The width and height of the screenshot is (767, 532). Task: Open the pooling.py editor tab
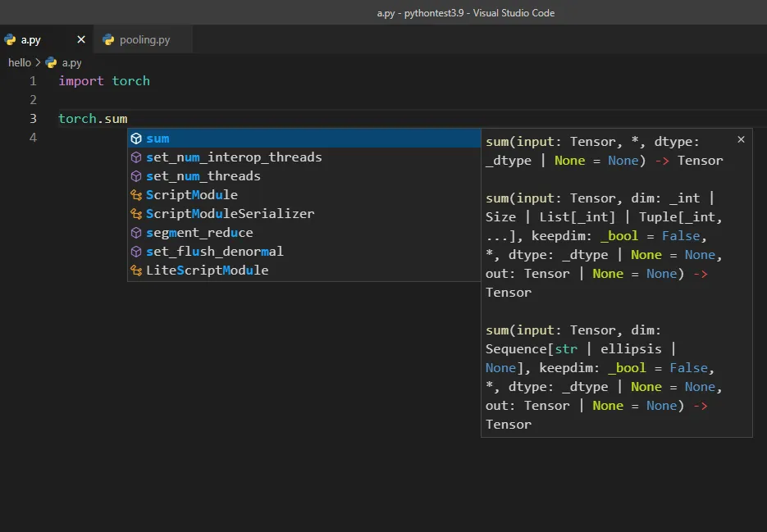pos(144,39)
